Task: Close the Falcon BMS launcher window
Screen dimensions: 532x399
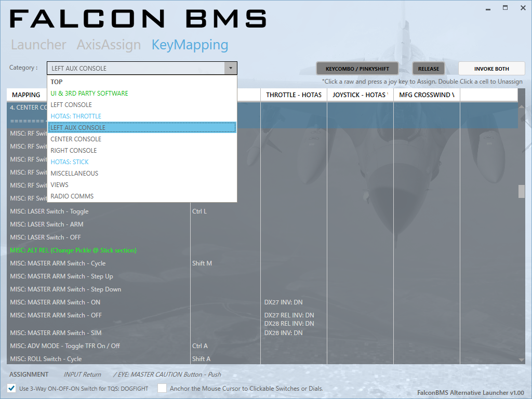Action: coord(523,8)
